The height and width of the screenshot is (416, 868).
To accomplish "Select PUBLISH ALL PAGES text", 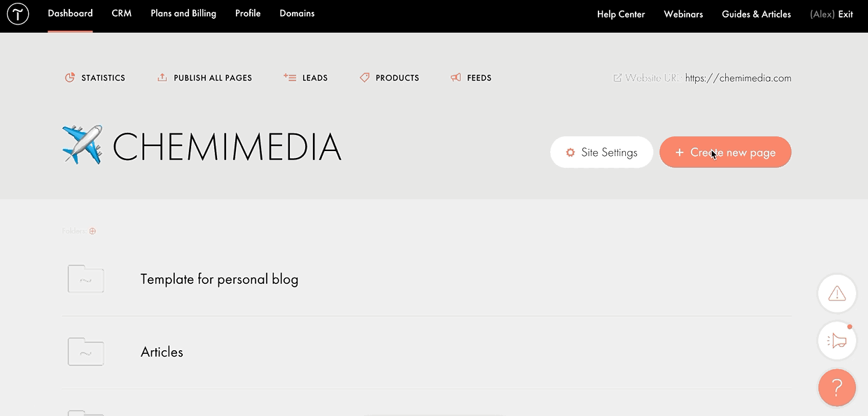I will pos(213,78).
